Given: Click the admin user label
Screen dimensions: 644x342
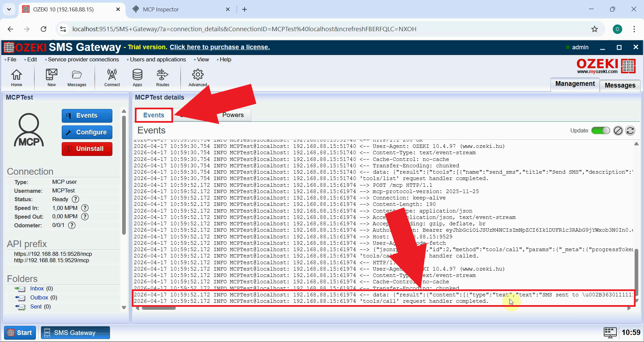Looking at the screenshot, I should click(580, 47).
